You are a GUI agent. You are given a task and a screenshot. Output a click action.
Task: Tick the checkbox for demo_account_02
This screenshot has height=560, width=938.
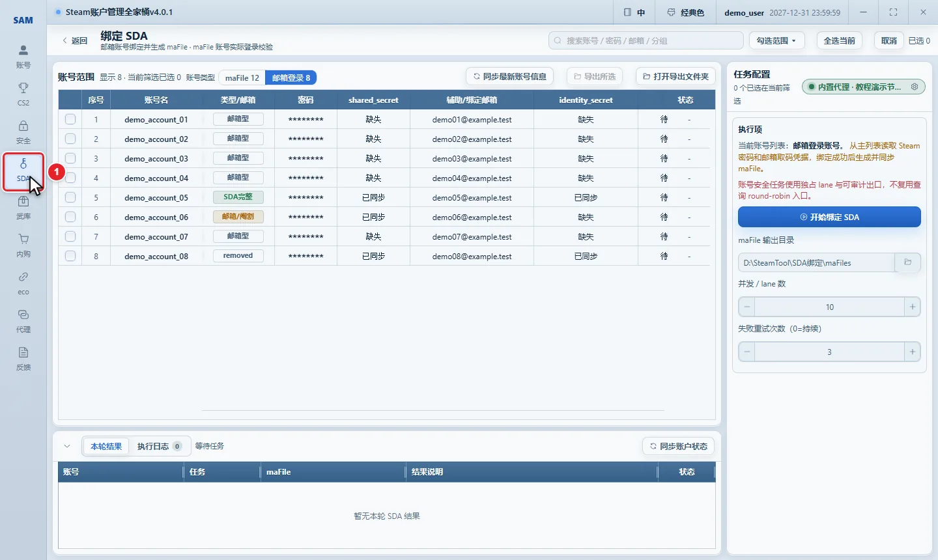pyautogui.click(x=70, y=139)
